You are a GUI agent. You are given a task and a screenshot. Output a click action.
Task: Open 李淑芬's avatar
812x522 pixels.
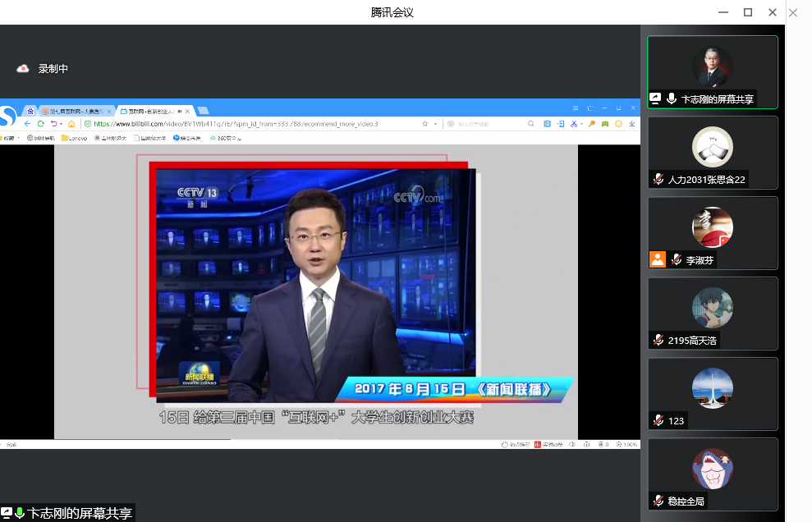click(713, 227)
